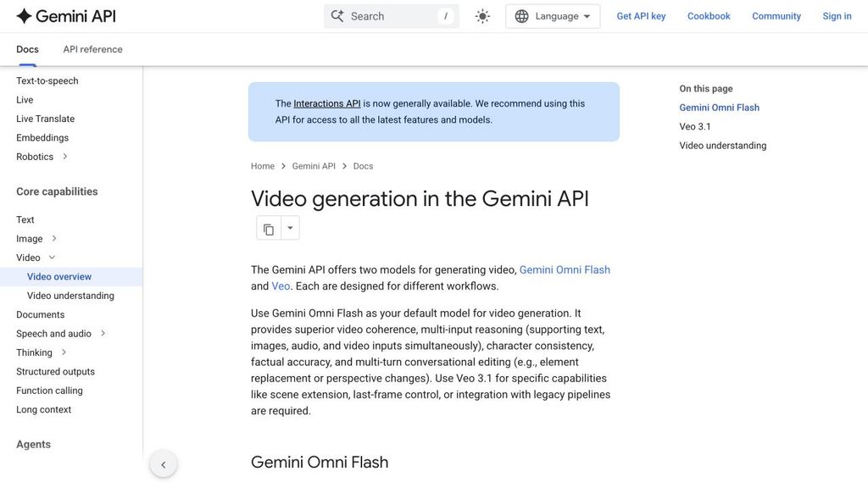Click the globe icon in Language button

pyautogui.click(x=521, y=16)
